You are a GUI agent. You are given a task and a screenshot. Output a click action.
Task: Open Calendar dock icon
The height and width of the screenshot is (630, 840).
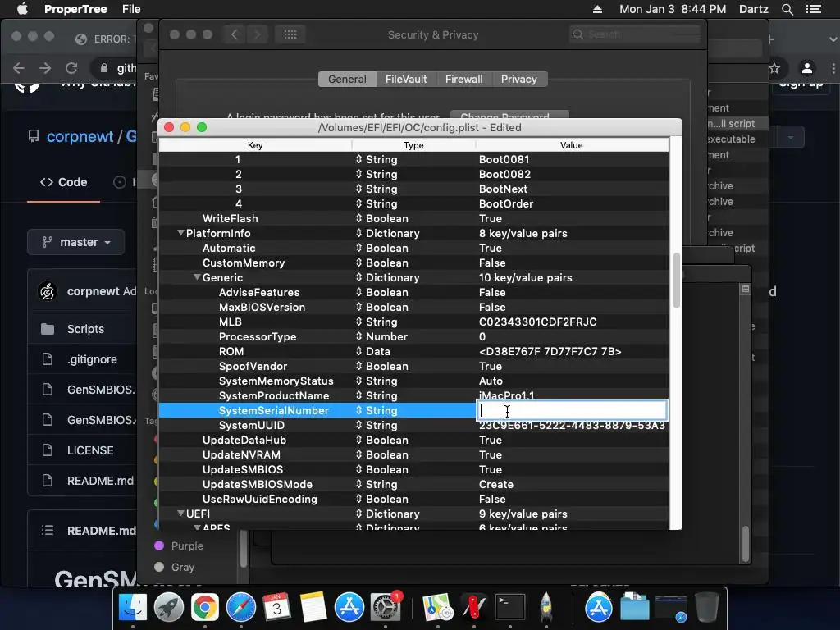point(277,608)
